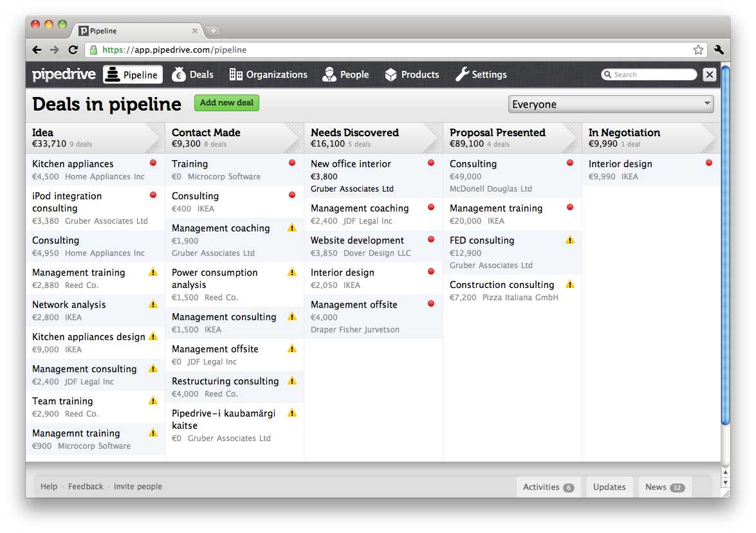Click warning icon on Team training
Screen dimensions: 756x533
153,401
